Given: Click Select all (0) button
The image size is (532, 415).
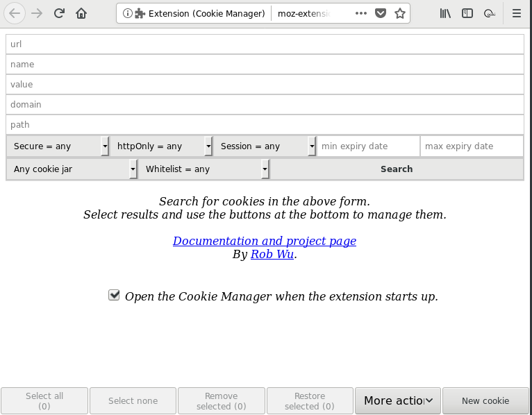Looking at the screenshot, I should (x=44, y=400).
